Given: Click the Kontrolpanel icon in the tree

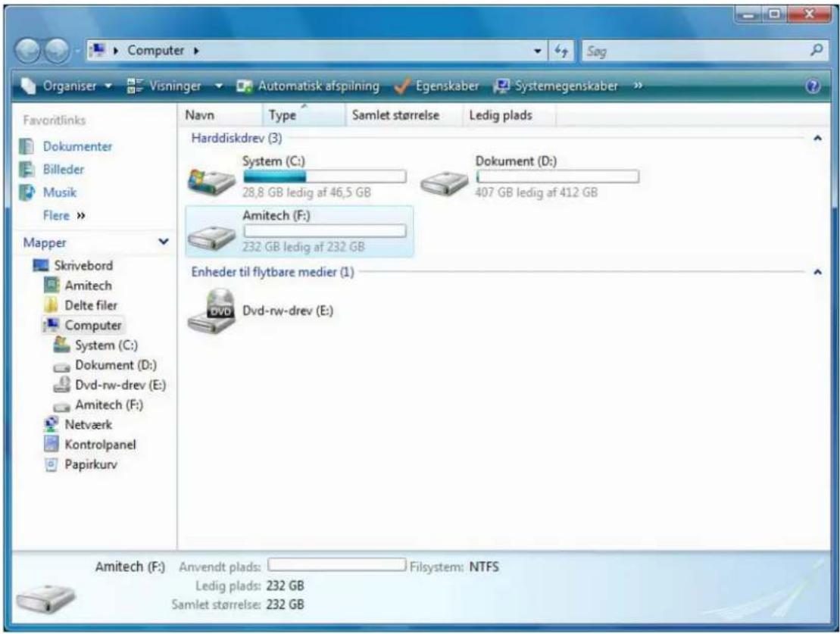Looking at the screenshot, I should point(51,445).
